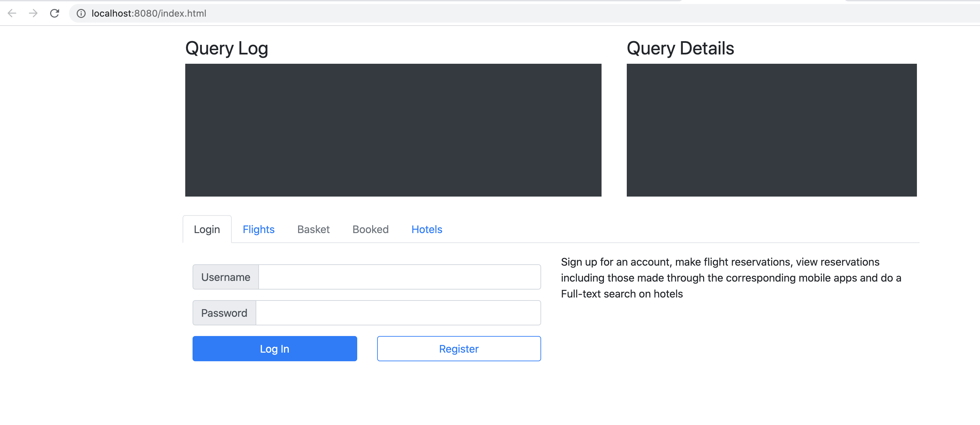Image resolution: width=980 pixels, height=425 pixels.
Task: Click inside the Query Log dark panel
Action: [x=393, y=130]
